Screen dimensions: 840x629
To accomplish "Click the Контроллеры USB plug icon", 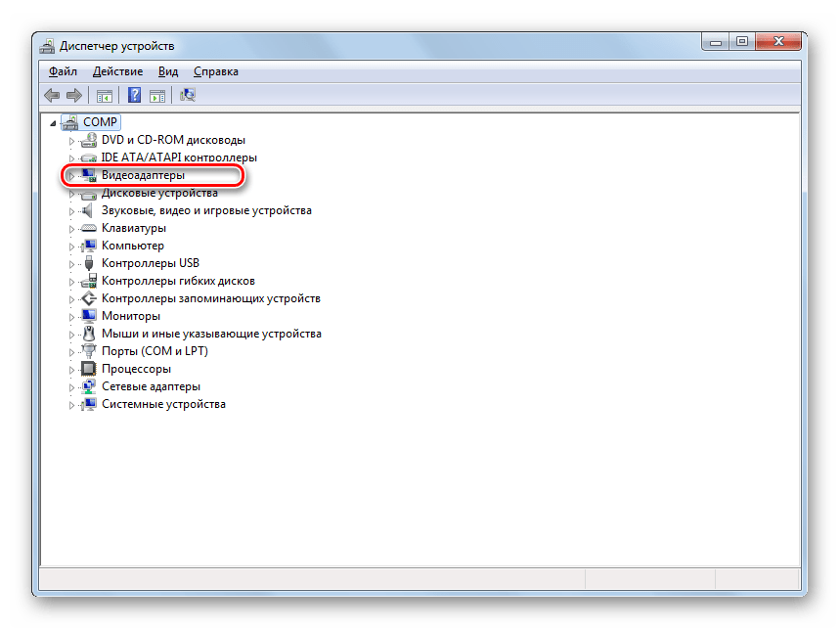I will [89, 263].
